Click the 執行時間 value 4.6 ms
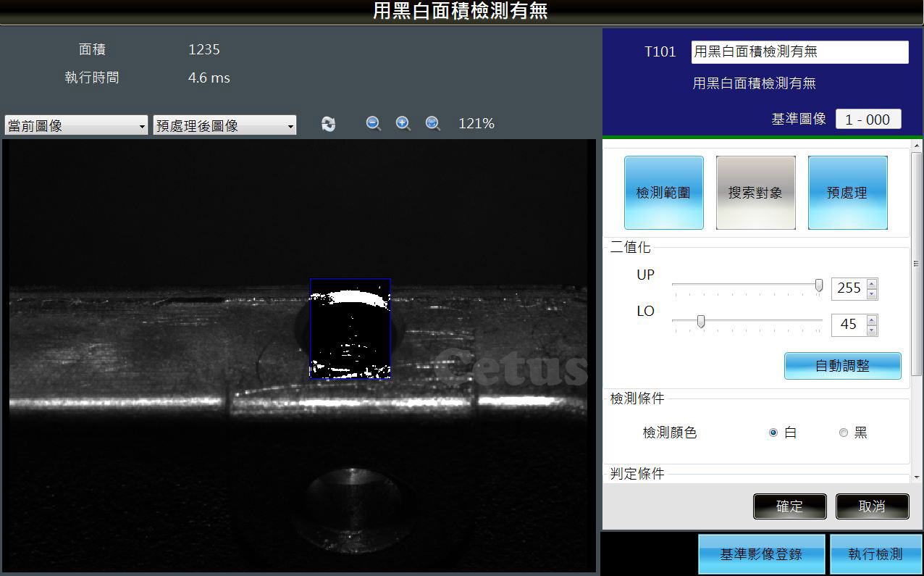924x576 pixels. (x=209, y=78)
